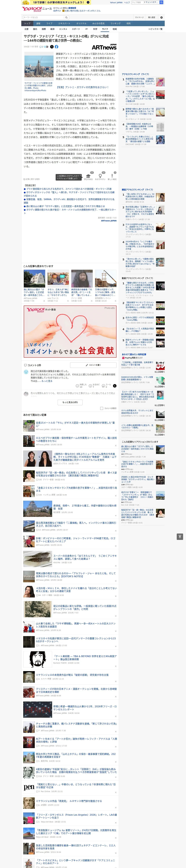Open article 国立西洋美術館など7施設で「二重価格」導入へ
Screen dimensions: 186x868
click(x=76, y=524)
